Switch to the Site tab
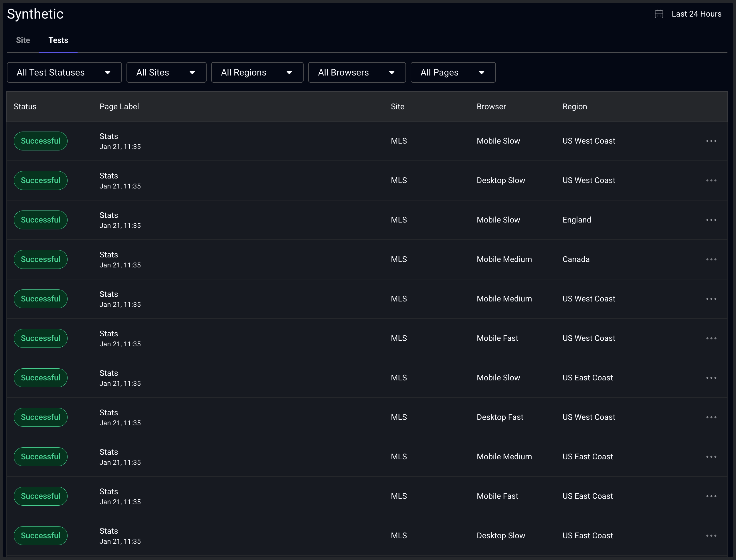Screen dimensions: 736x560 23,40
